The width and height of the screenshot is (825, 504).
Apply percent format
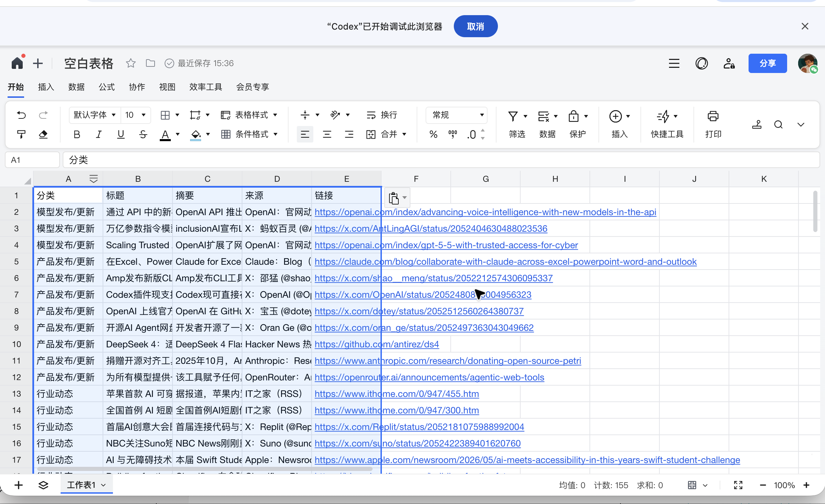pos(434,135)
